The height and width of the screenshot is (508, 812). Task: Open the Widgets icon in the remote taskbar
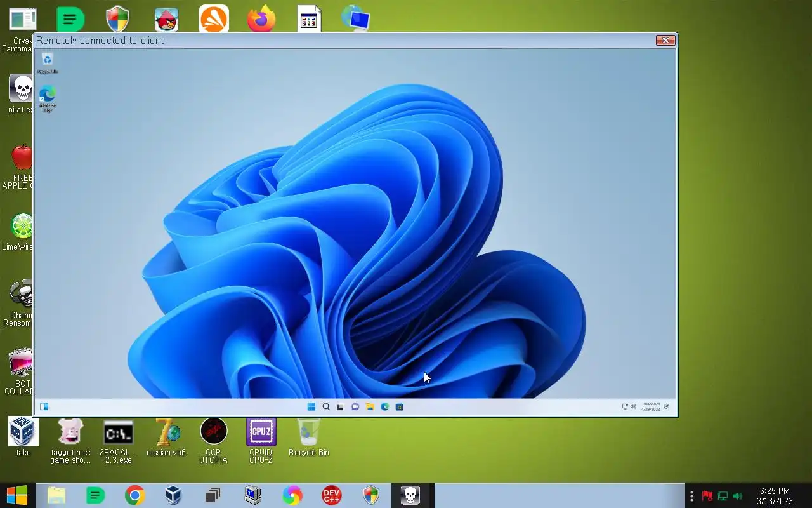coord(44,407)
